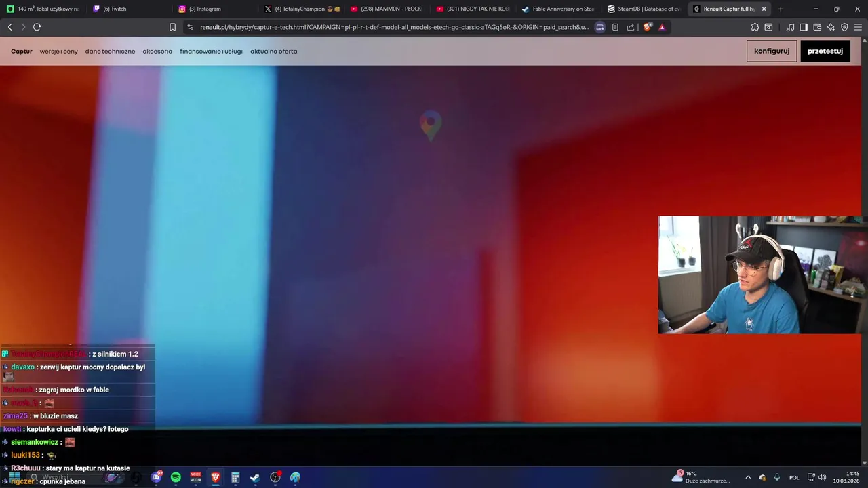Expand the hidden system tray icons chevron

pyautogui.click(x=748, y=477)
